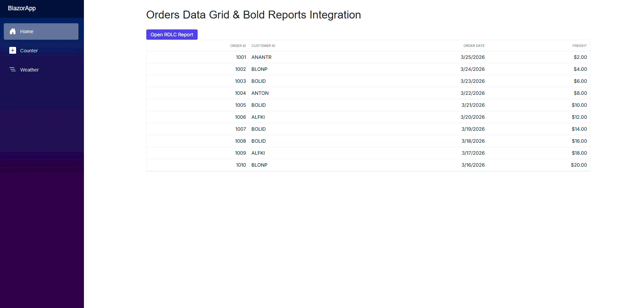Viewport: 644px width, 308px height.
Task: Click the order date 3/22/2026
Action: tap(473, 93)
